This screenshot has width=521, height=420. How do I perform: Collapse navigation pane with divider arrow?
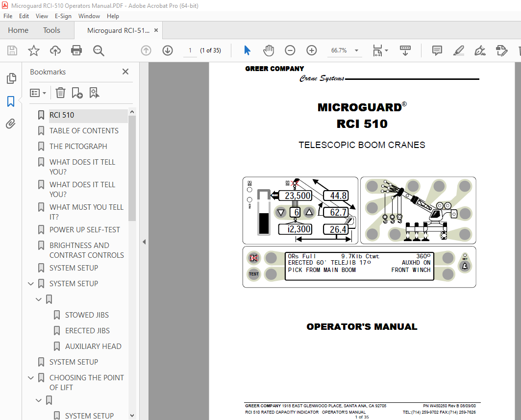coord(144,242)
